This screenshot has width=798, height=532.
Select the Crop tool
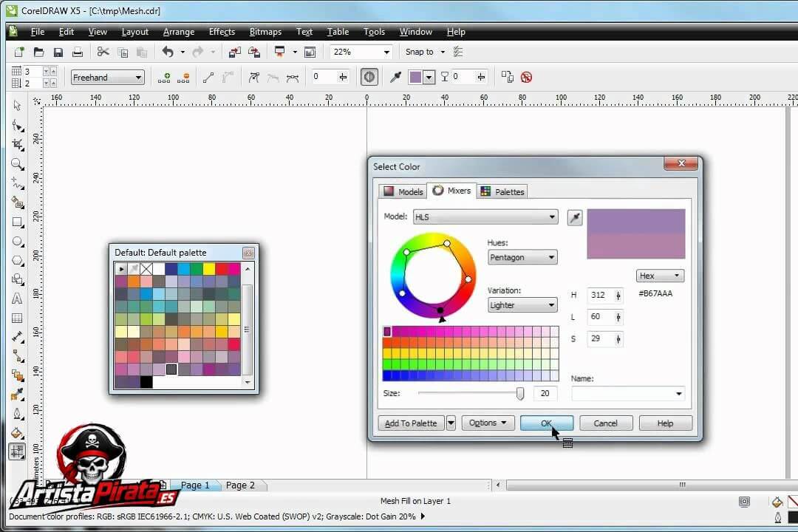point(17,145)
